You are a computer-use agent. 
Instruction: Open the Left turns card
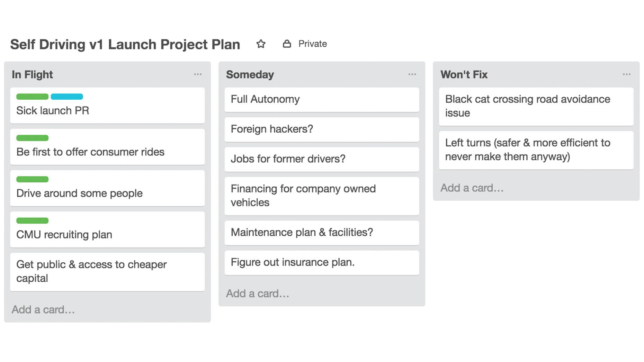pos(536,150)
